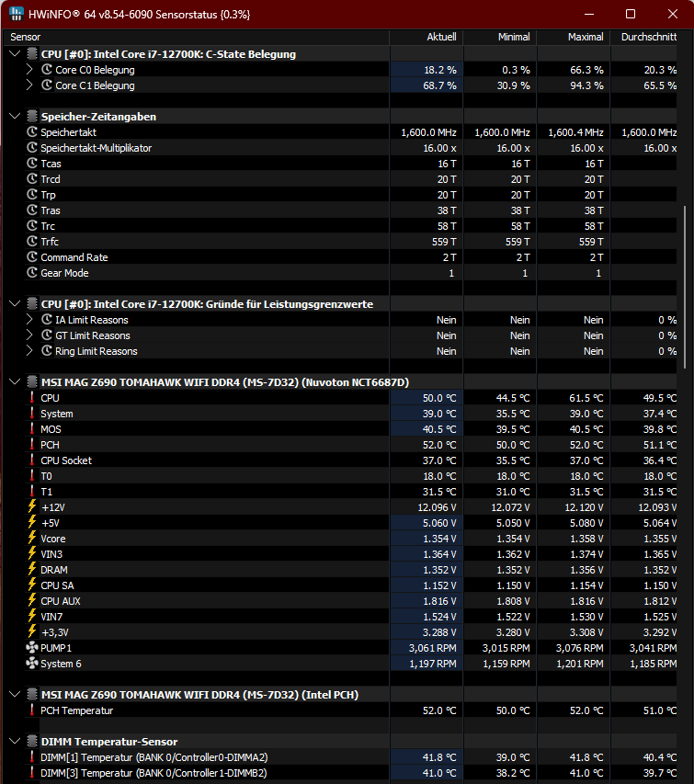Click the Minimal column header
694x784 pixels.
[x=500, y=37]
